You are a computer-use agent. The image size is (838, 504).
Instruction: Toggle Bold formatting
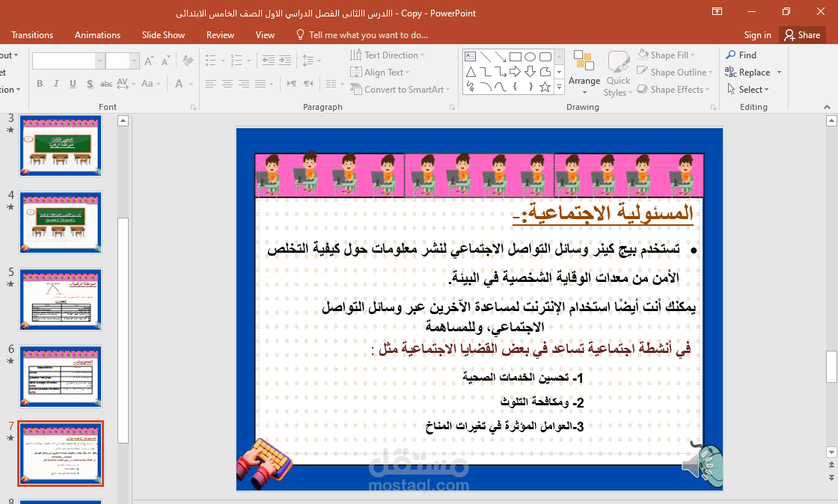[40, 84]
